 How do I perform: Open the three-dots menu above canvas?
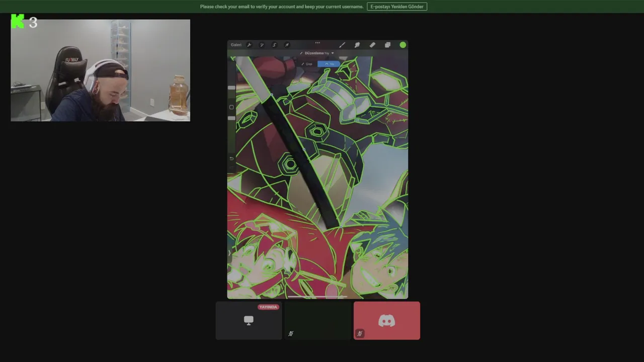pos(317,43)
